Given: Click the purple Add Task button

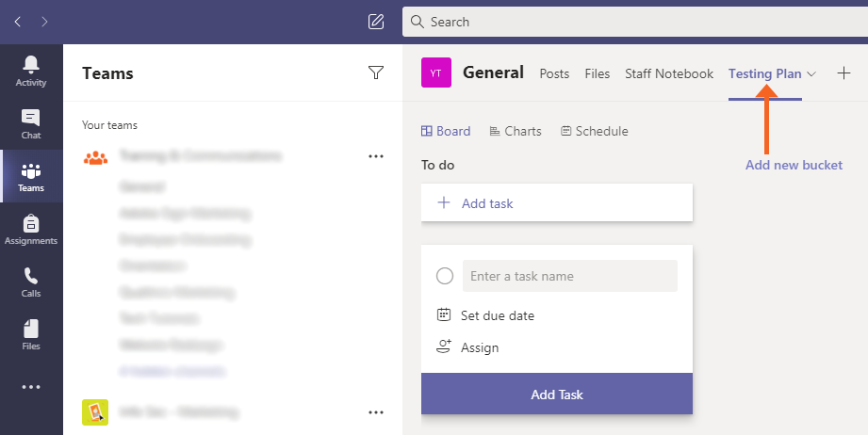Looking at the screenshot, I should point(556,394).
